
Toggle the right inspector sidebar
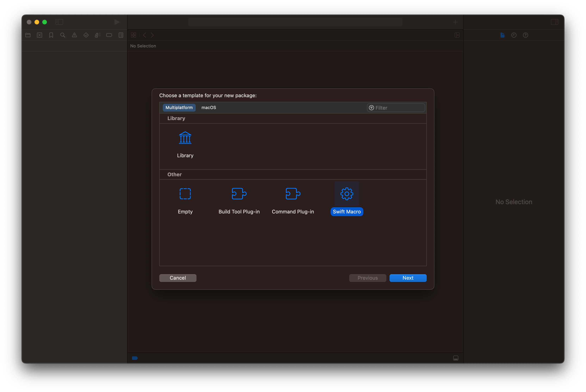point(554,22)
